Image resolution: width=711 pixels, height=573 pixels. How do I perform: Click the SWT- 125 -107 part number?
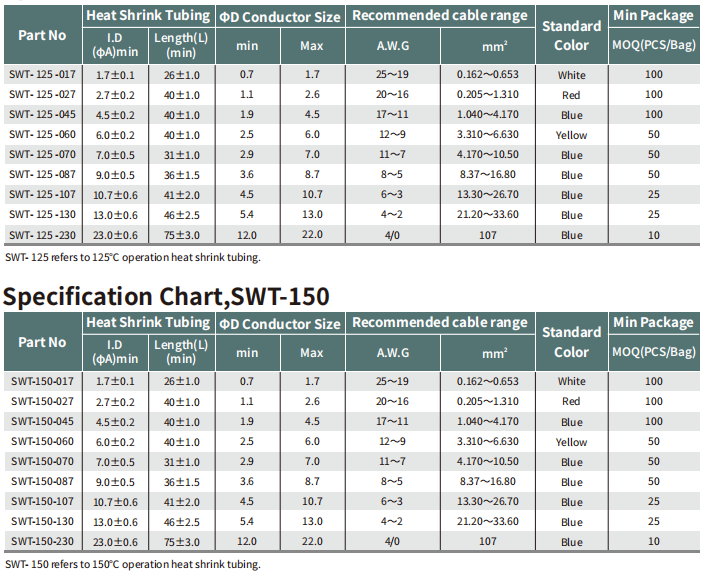click(x=42, y=195)
